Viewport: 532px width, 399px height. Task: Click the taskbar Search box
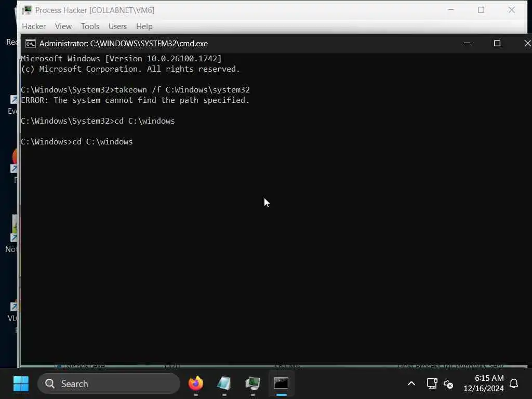coord(109,384)
